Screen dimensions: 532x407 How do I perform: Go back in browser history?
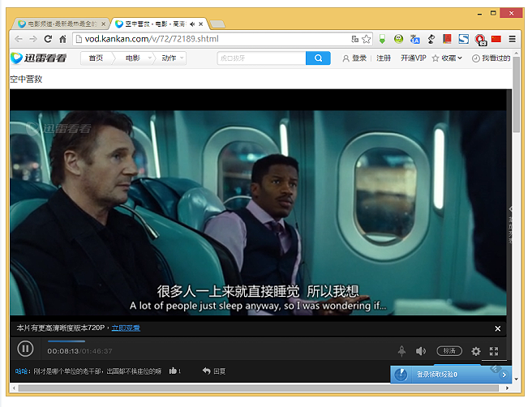point(19,39)
